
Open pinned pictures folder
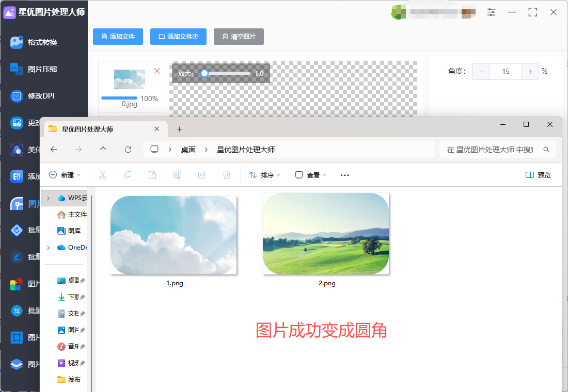pyautogui.click(x=71, y=330)
